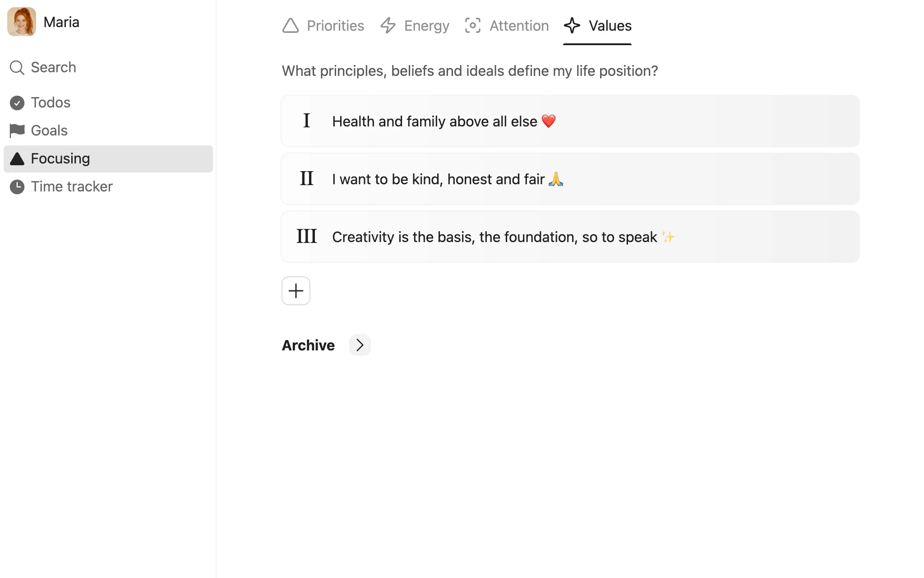The height and width of the screenshot is (578, 924).
Task: Click the Attention focus-frame icon
Action: [473, 26]
